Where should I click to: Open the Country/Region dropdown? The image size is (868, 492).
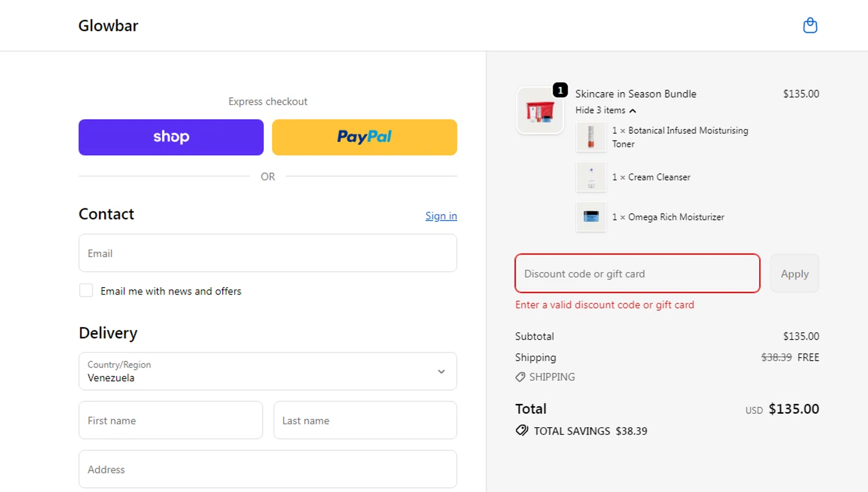(268, 371)
